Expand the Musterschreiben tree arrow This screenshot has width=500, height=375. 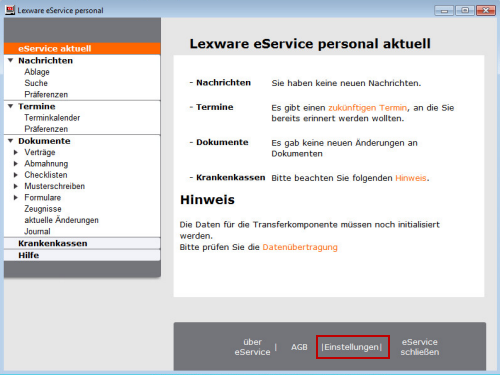16,186
